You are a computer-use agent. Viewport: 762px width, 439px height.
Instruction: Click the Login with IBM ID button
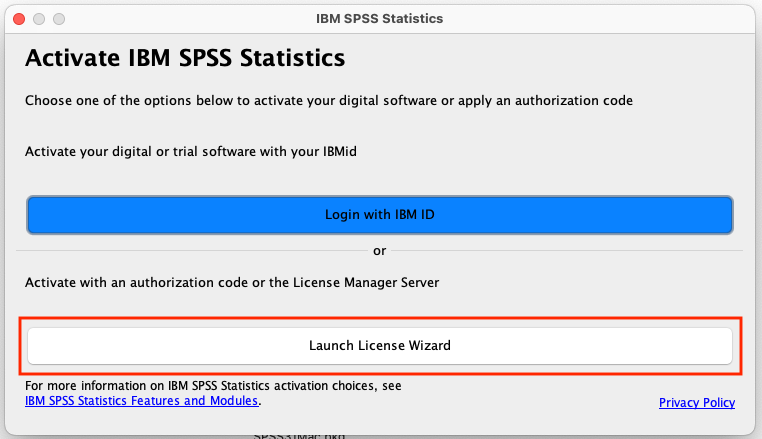[379, 215]
